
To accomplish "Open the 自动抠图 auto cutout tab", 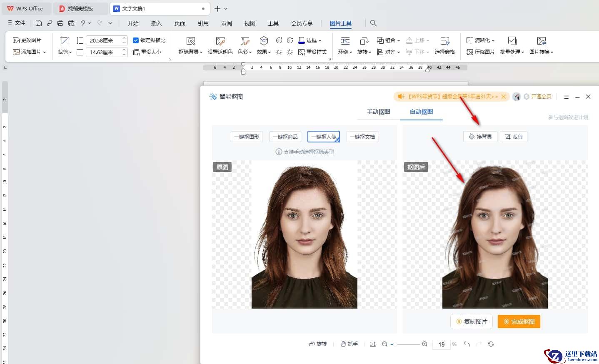I will click(421, 112).
